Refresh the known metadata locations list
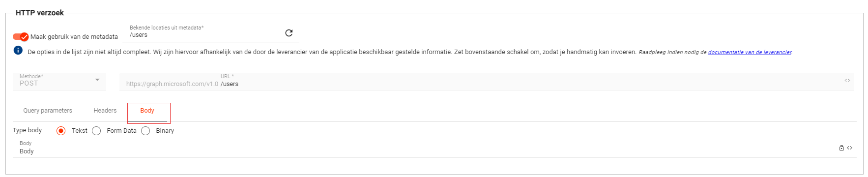 pos(289,33)
